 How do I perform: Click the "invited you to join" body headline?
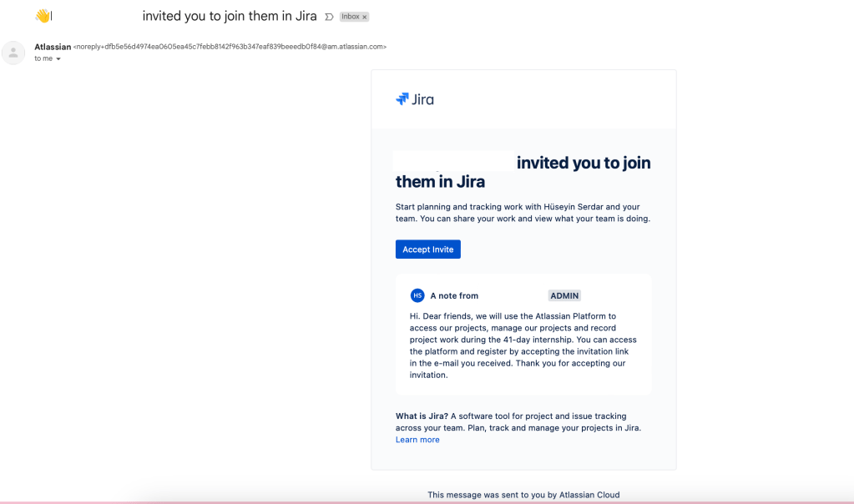click(583, 163)
